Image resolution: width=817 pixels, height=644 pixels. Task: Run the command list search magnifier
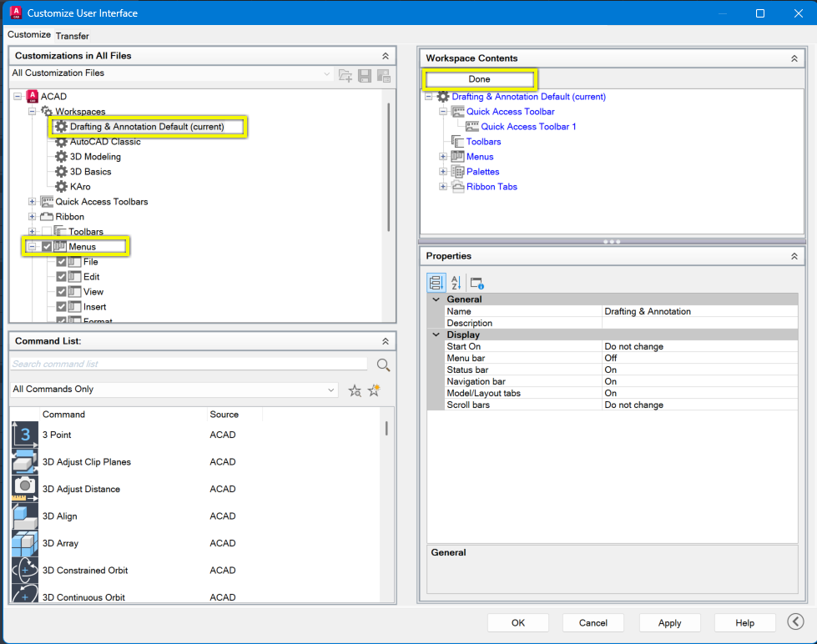pyautogui.click(x=383, y=365)
